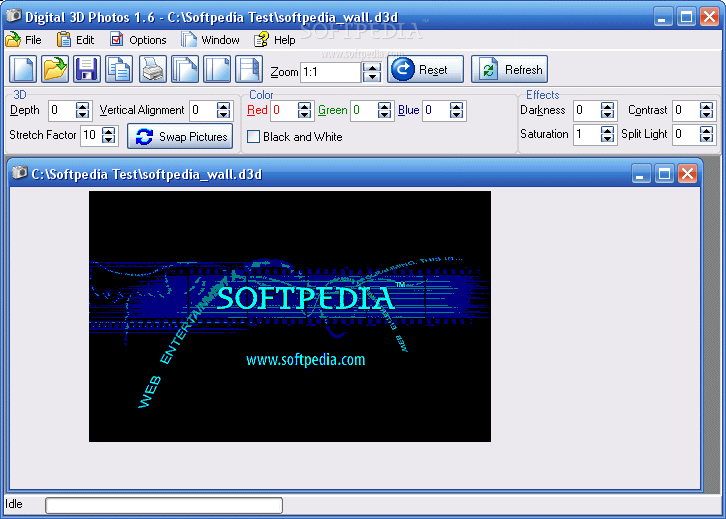The width and height of the screenshot is (726, 519).
Task: Tile windows horizontally with rows page icon
Action: (249, 69)
